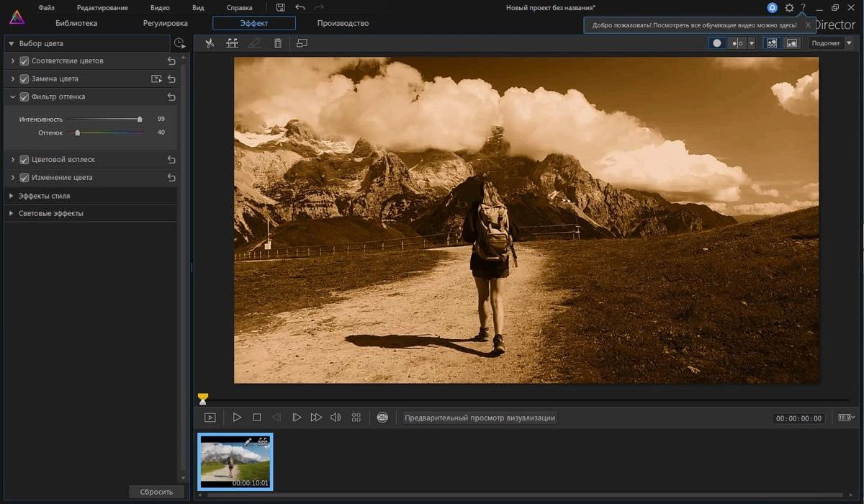
Task: Reset Замена цвета with its arrow icon
Action: click(171, 79)
